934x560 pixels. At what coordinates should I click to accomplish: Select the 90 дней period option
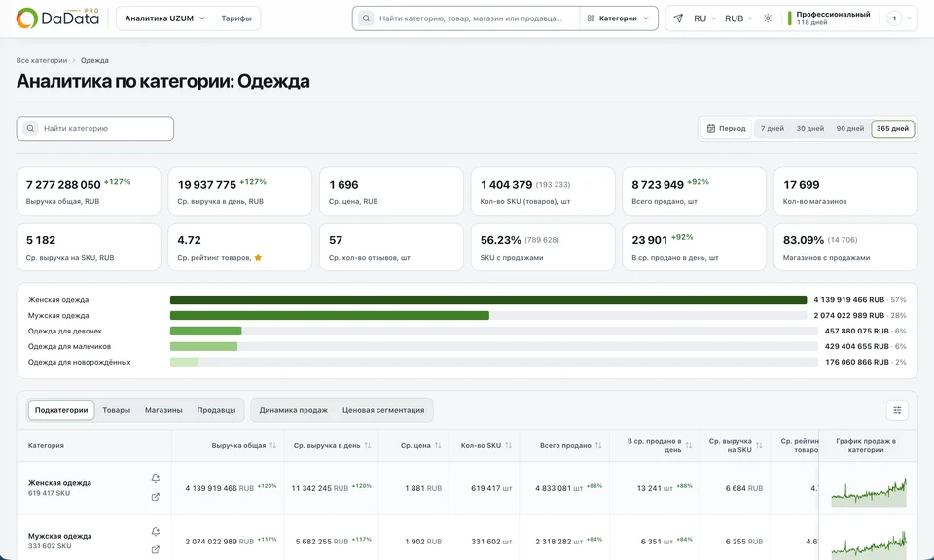(850, 128)
